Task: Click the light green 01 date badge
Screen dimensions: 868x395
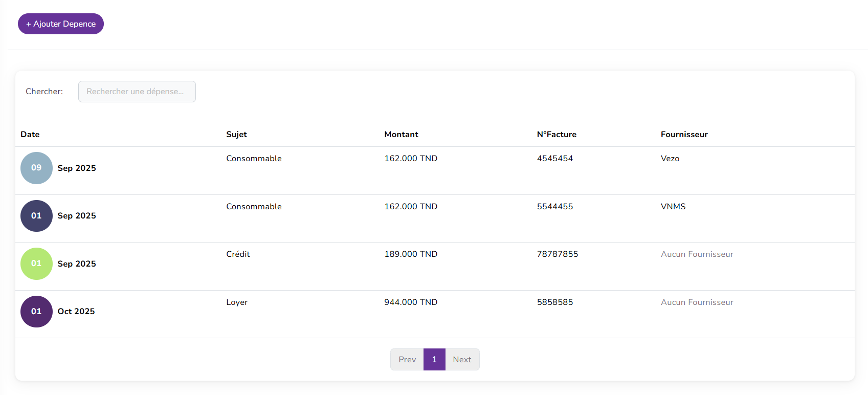Action: [36, 264]
